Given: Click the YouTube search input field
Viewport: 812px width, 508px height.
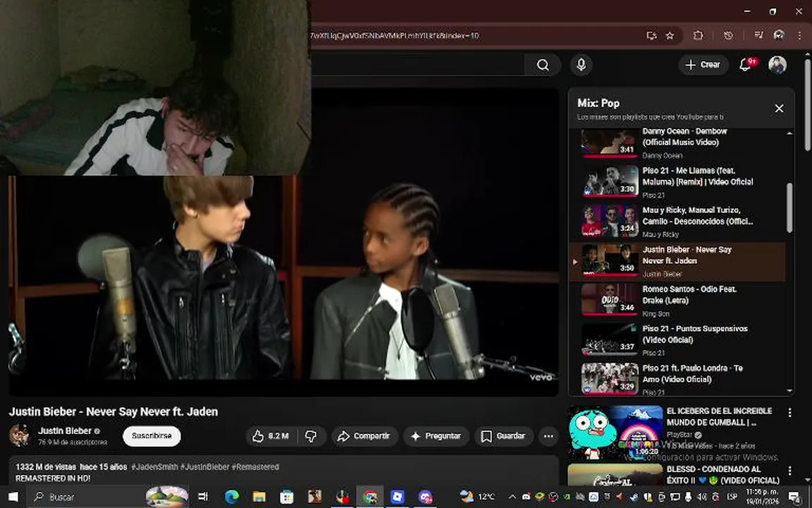Looking at the screenshot, I should click(x=417, y=65).
